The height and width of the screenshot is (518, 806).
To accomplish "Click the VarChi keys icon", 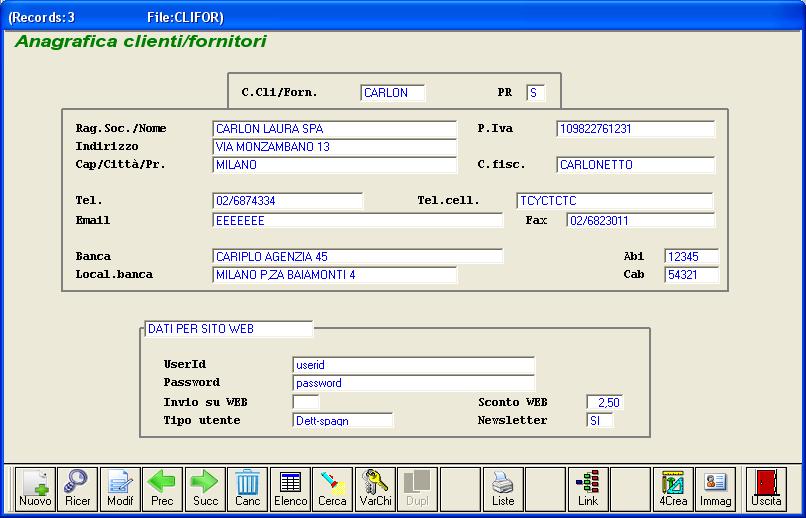I will pos(375,489).
